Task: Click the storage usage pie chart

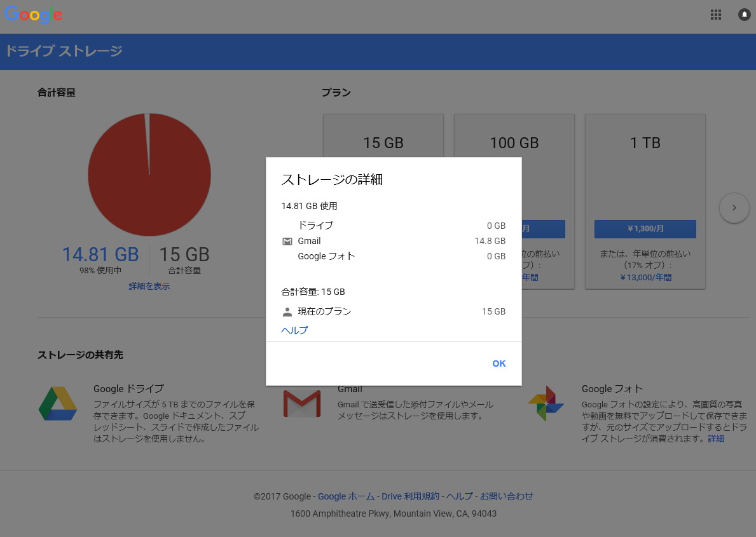Action: [x=149, y=175]
